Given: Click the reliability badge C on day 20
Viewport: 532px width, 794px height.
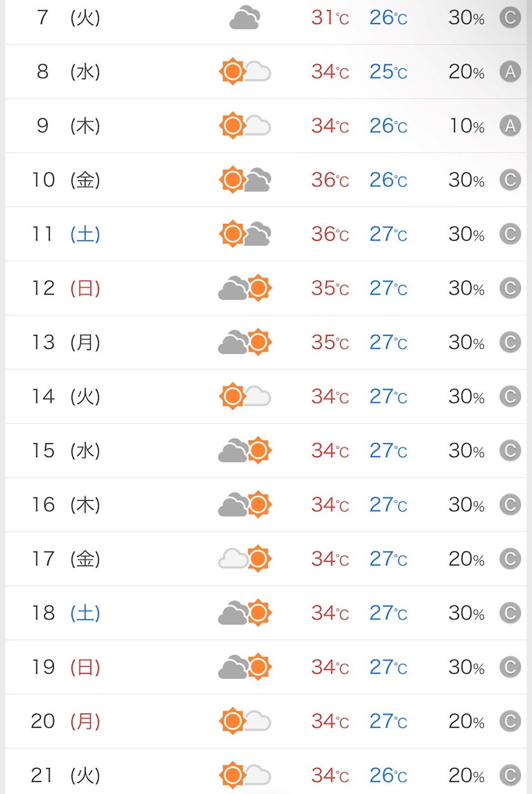Looking at the screenshot, I should [x=510, y=721].
